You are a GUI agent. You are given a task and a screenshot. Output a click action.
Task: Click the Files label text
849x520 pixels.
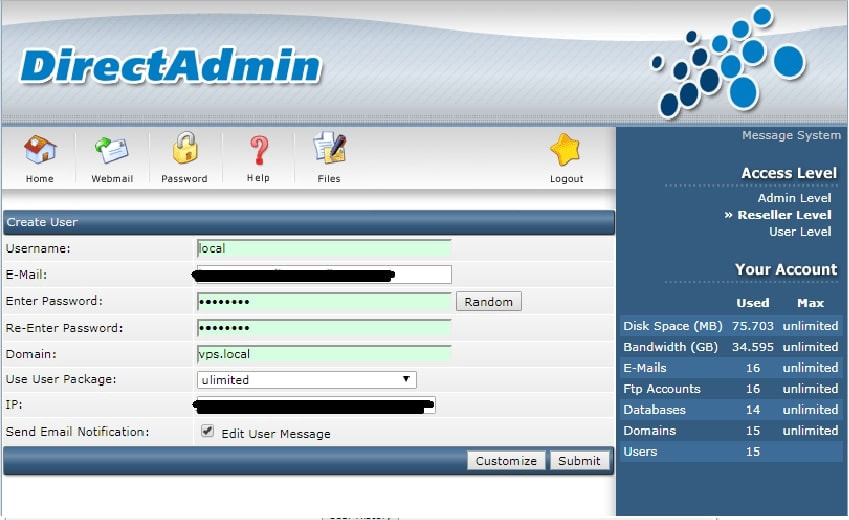pos(329,179)
